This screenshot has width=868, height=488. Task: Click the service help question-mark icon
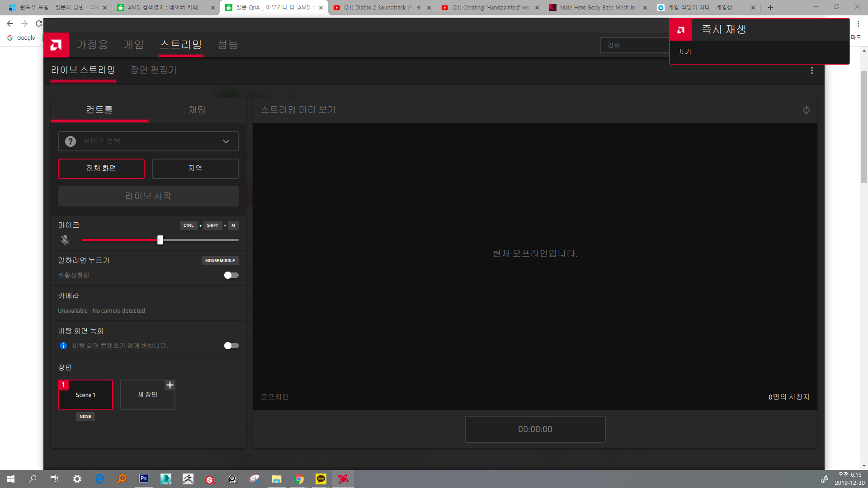(71, 141)
